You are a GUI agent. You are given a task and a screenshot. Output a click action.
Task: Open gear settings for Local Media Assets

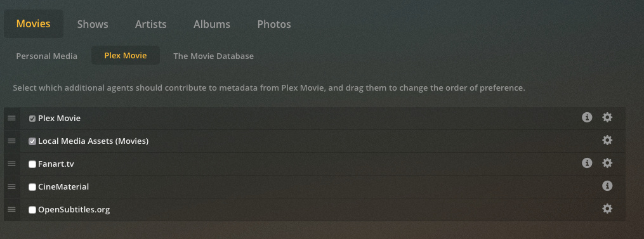[x=607, y=141]
